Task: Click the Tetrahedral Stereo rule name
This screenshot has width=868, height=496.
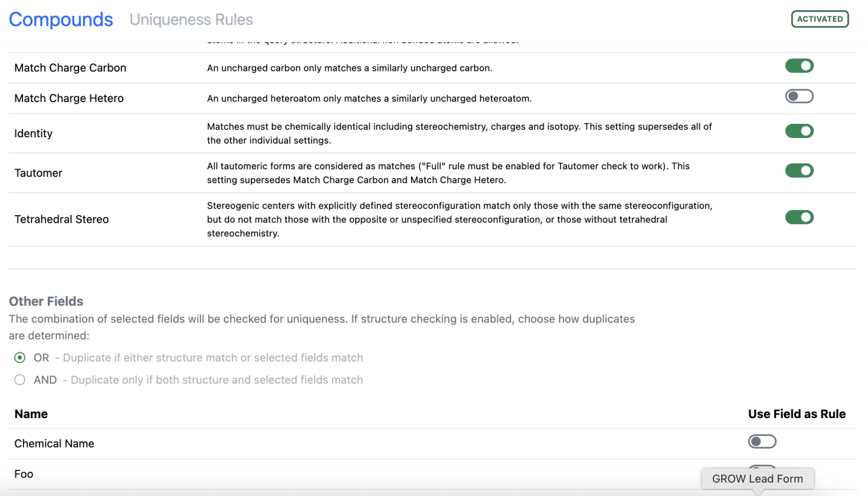Action: tap(61, 219)
